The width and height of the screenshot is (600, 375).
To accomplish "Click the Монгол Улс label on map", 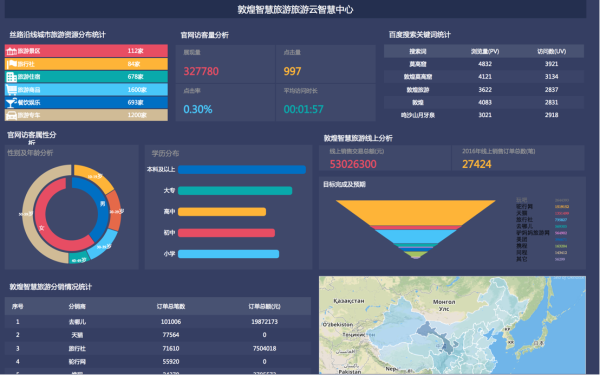I will point(444,305).
